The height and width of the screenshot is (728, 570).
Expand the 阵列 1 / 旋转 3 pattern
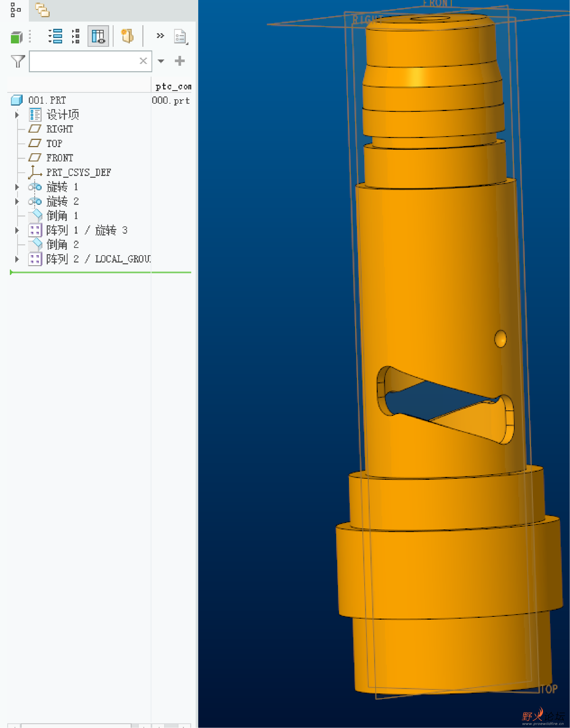(x=17, y=230)
